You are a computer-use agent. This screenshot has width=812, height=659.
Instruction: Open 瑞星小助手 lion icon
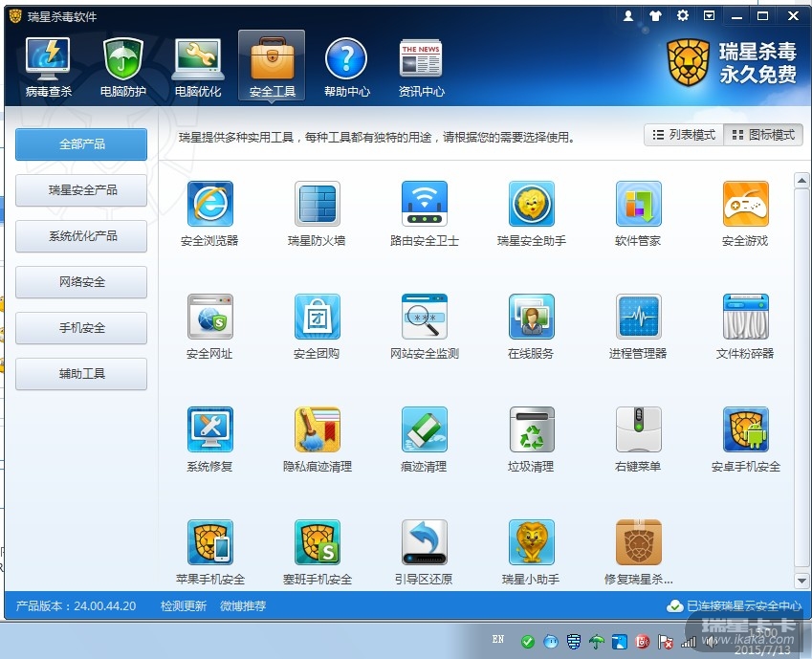click(x=532, y=543)
